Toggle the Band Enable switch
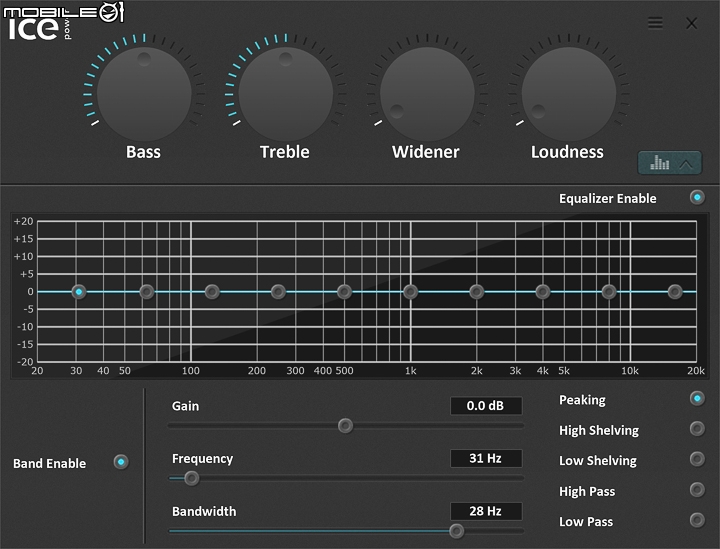Screen dimensions: 720x549 click(x=121, y=462)
